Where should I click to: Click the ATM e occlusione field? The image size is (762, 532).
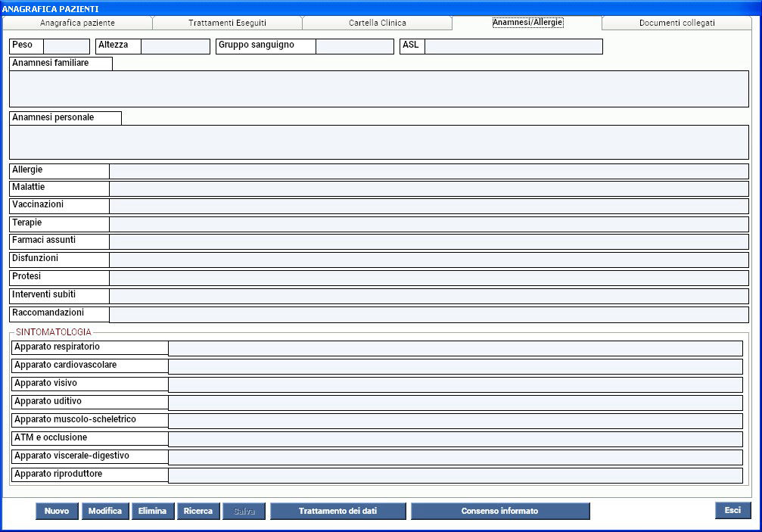click(x=455, y=439)
